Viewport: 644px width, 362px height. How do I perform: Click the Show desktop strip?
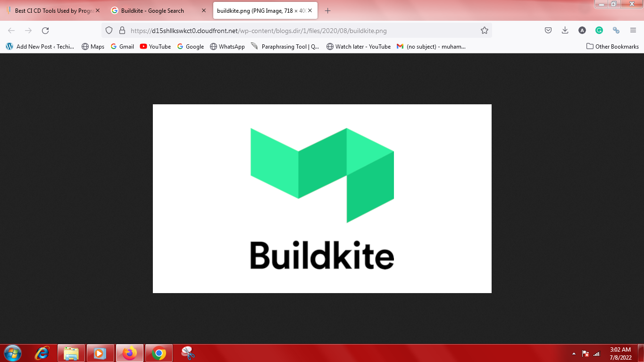pyautogui.click(x=641, y=353)
